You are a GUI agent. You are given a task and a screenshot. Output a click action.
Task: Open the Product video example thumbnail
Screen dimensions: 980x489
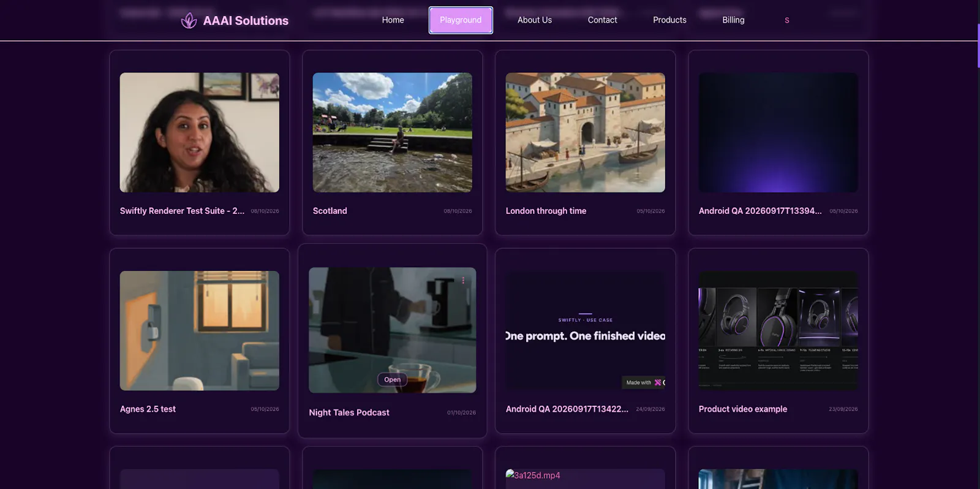pyautogui.click(x=778, y=331)
